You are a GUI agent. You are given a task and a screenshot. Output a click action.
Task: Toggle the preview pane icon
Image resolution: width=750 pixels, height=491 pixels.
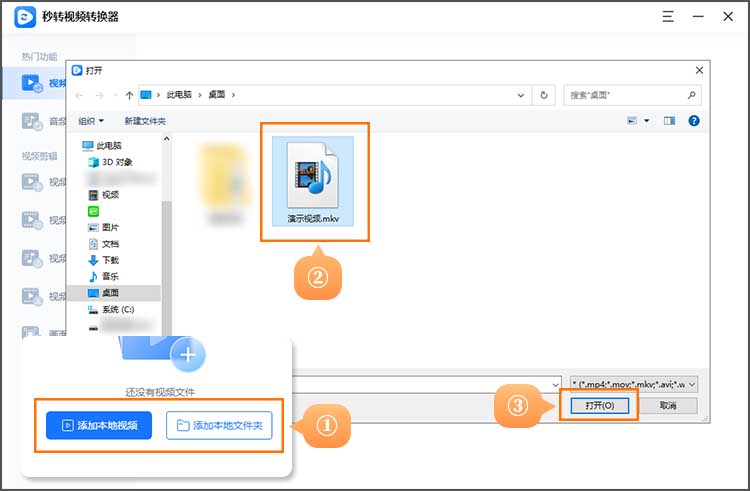click(669, 120)
